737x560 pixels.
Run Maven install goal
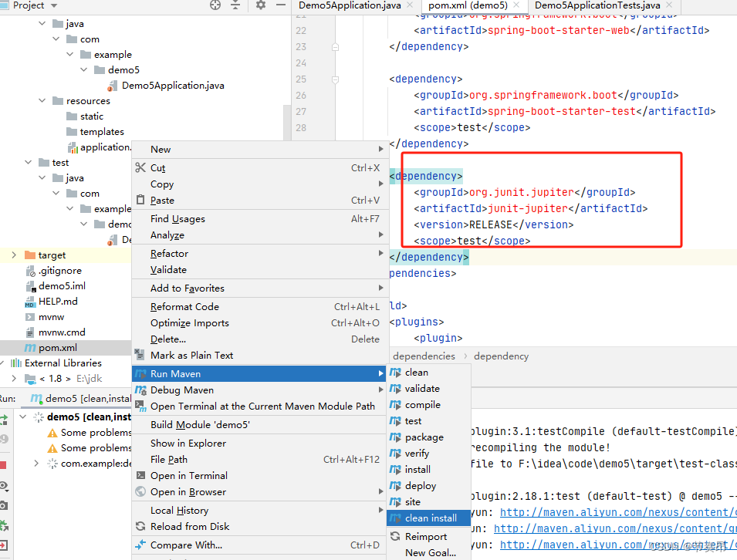click(x=428, y=470)
